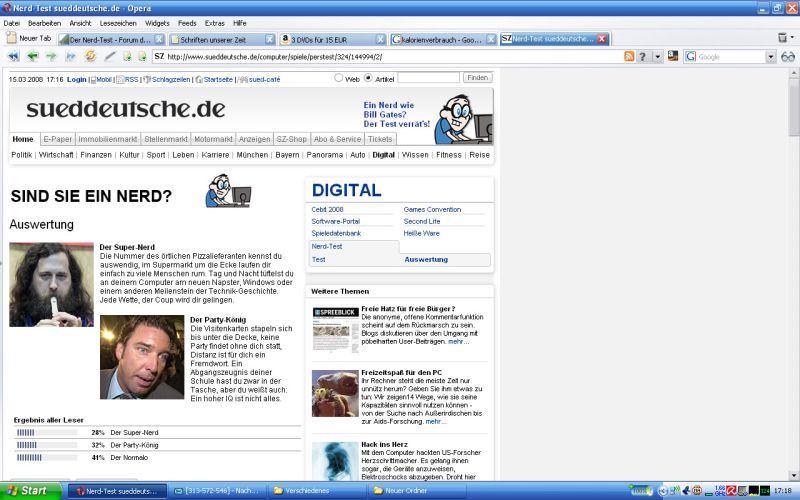Select the Web search radio button
This screenshot has width=800, height=500.
(338, 78)
